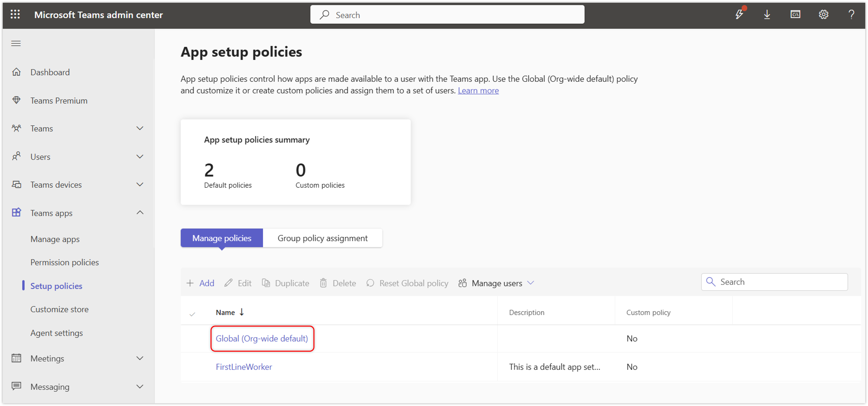Expand the Users section in sidebar

tap(140, 157)
